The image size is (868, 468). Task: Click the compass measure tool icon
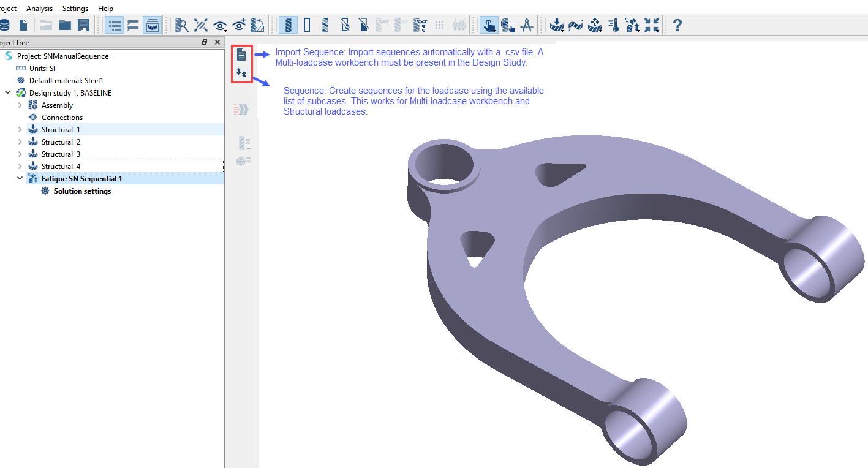pyautogui.click(x=527, y=25)
